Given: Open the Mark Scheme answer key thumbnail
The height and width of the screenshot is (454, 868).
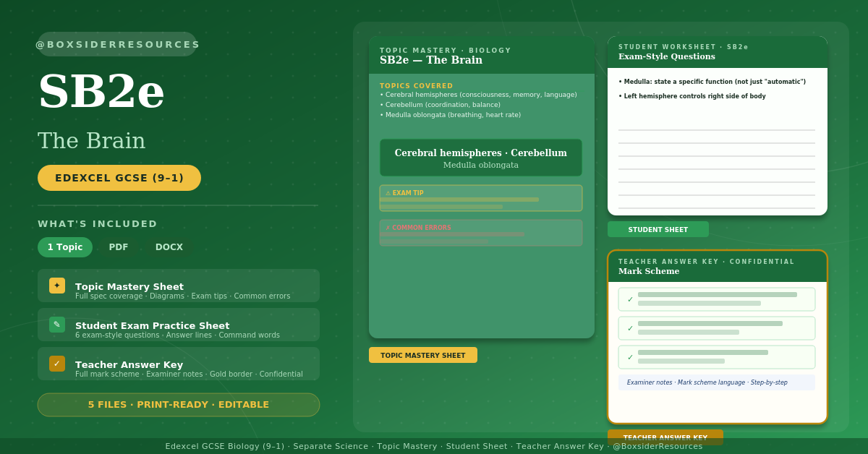Looking at the screenshot, I should click(x=718, y=337).
